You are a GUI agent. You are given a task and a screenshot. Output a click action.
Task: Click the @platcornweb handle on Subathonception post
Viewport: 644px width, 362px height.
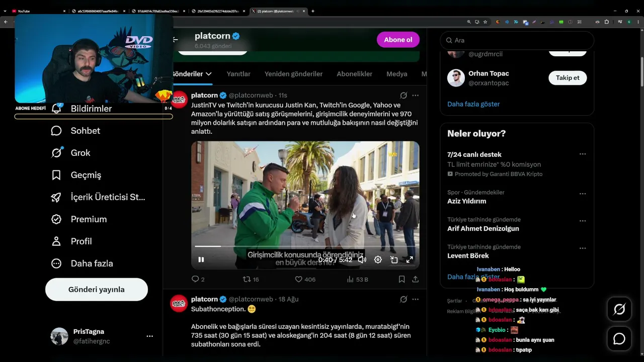(x=251, y=299)
